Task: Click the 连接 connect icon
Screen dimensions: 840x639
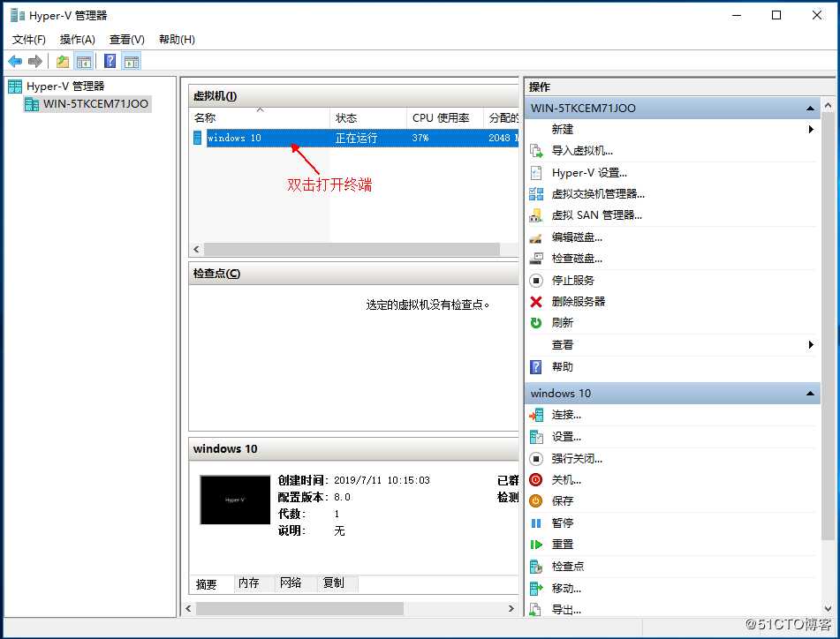Action: pyautogui.click(x=536, y=415)
